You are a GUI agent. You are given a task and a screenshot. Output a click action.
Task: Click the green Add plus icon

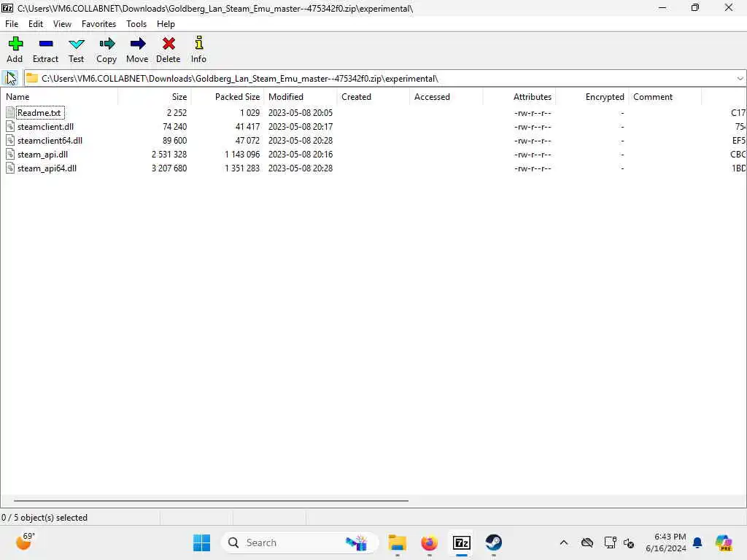(15, 44)
